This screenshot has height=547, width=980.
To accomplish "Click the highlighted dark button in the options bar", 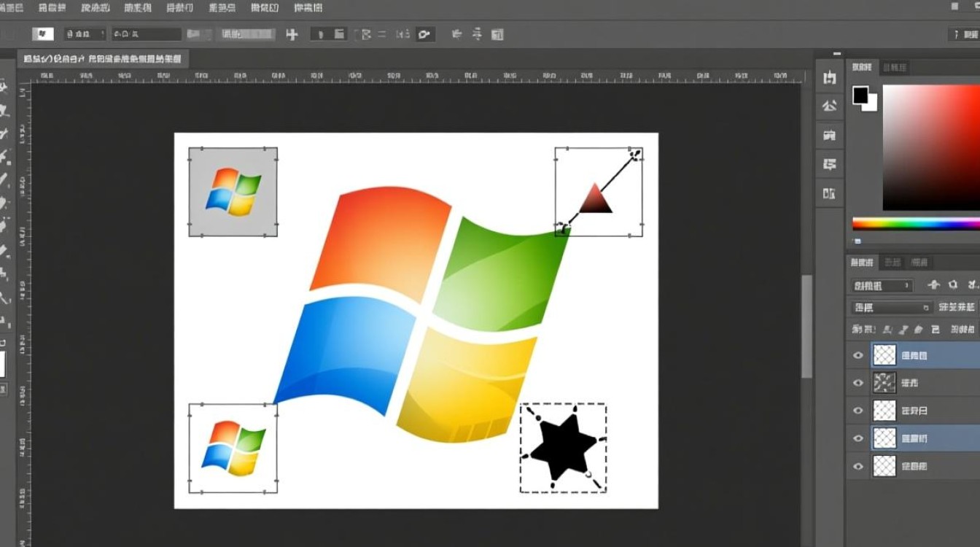I will (x=425, y=34).
